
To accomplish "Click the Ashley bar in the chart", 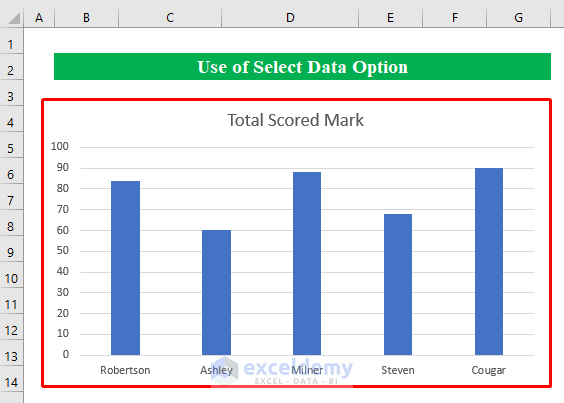I will pos(216,293).
